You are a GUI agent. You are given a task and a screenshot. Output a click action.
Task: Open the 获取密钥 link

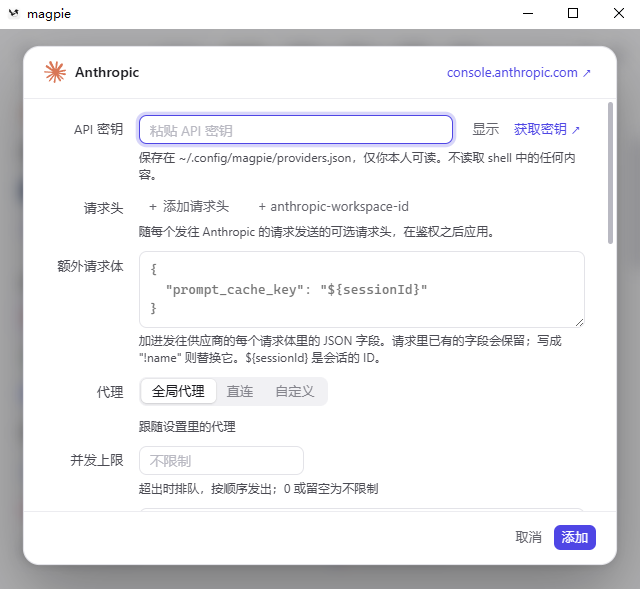coord(547,129)
